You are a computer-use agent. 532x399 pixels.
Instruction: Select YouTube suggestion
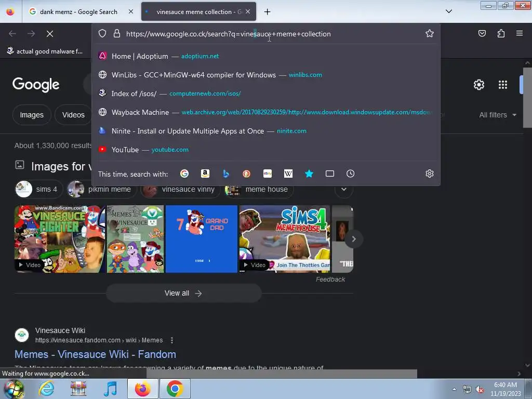[265, 149]
